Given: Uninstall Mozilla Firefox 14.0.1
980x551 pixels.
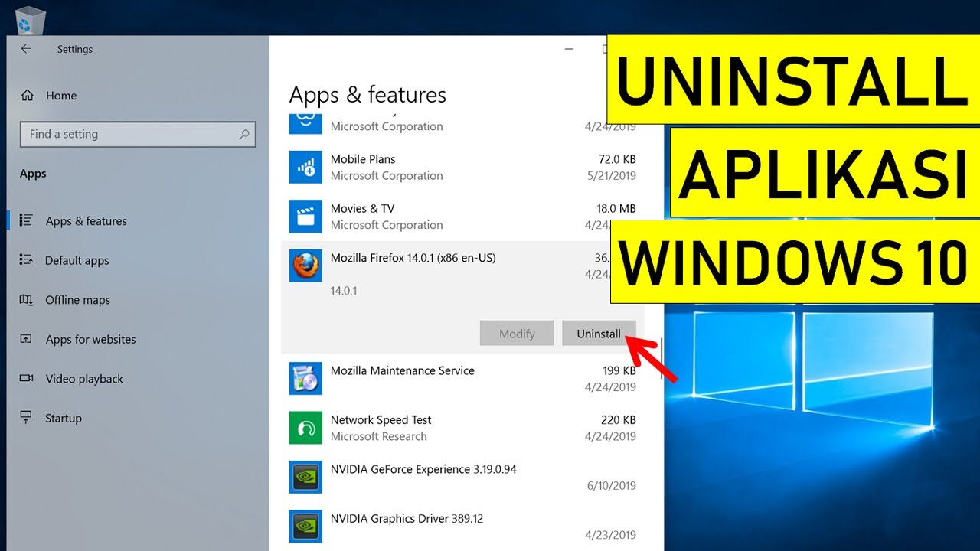Looking at the screenshot, I should coord(599,334).
